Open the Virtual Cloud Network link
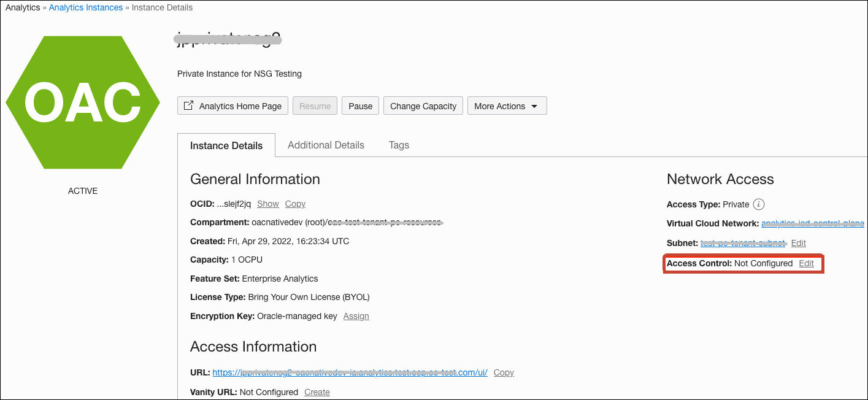868x400 pixels. click(x=813, y=223)
